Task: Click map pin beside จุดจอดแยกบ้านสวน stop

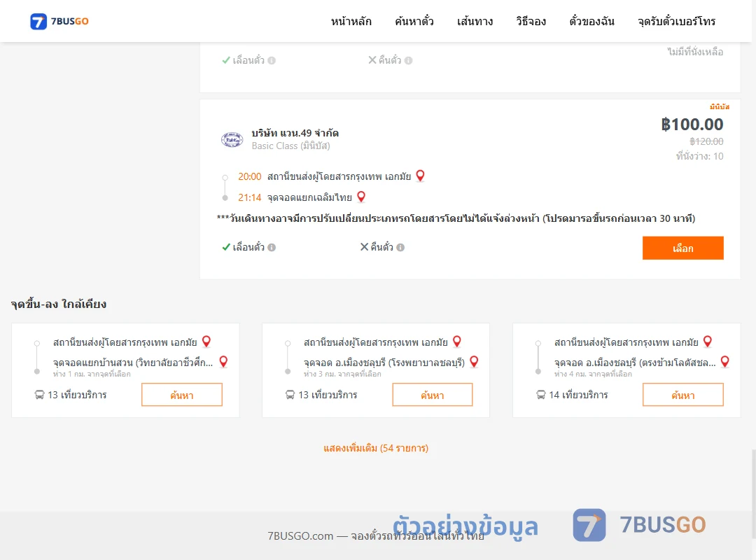Action: [224, 361]
